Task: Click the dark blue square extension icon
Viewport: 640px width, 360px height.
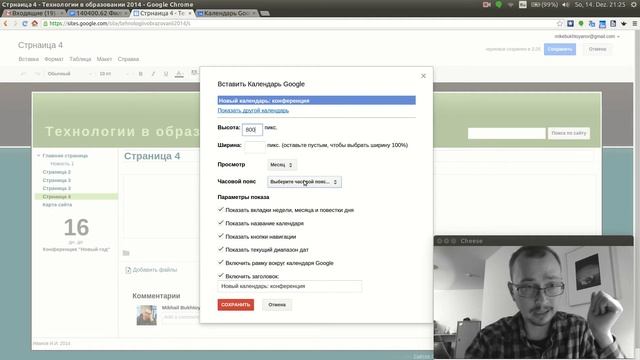Action: [x=570, y=24]
